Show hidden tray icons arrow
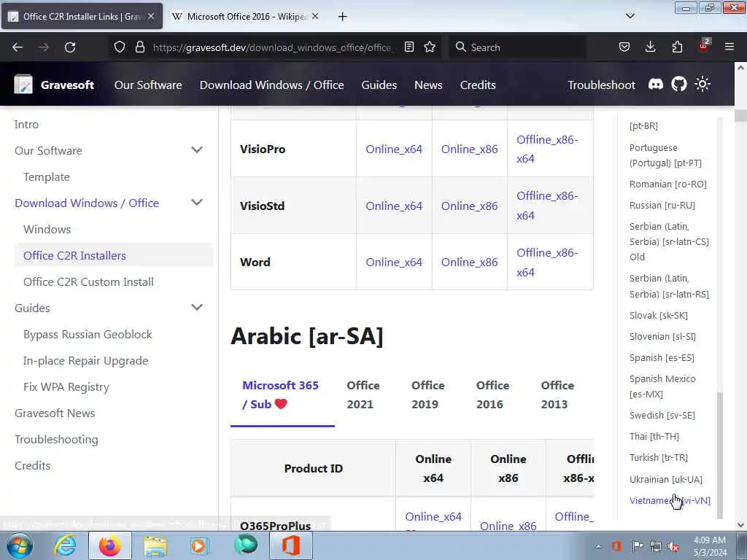Viewport: 747px width, 560px height. 598,546
